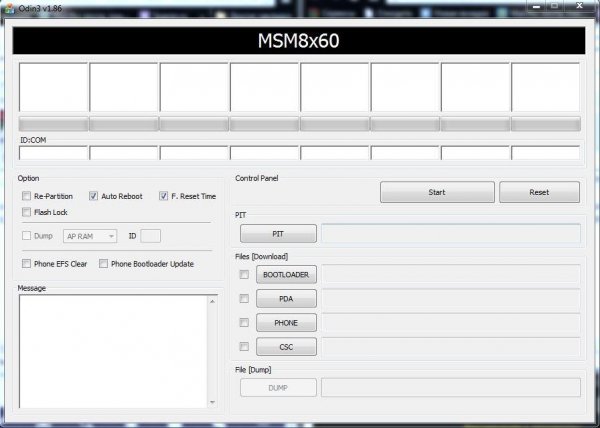
Task: Check Phone EFS Clear
Action: click(26, 264)
